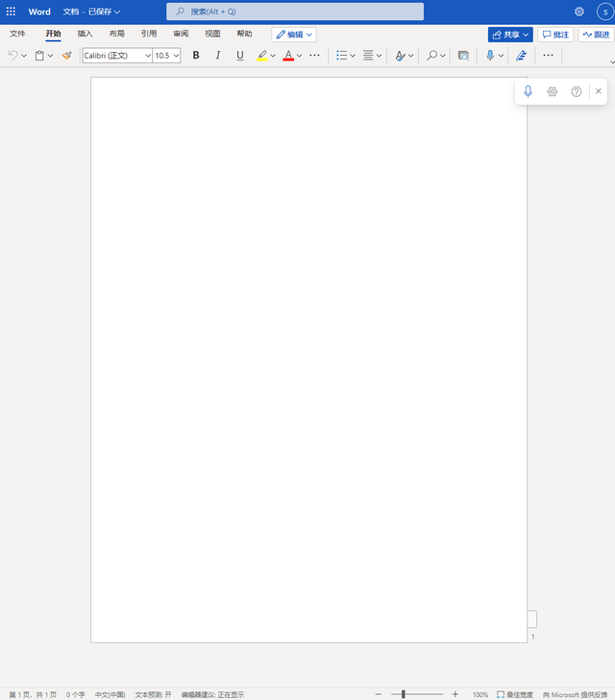Image resolution: width=615 pixels, height=700 pixels.
Task: Expand highlight color dropdown arrow
Action: 273,56
